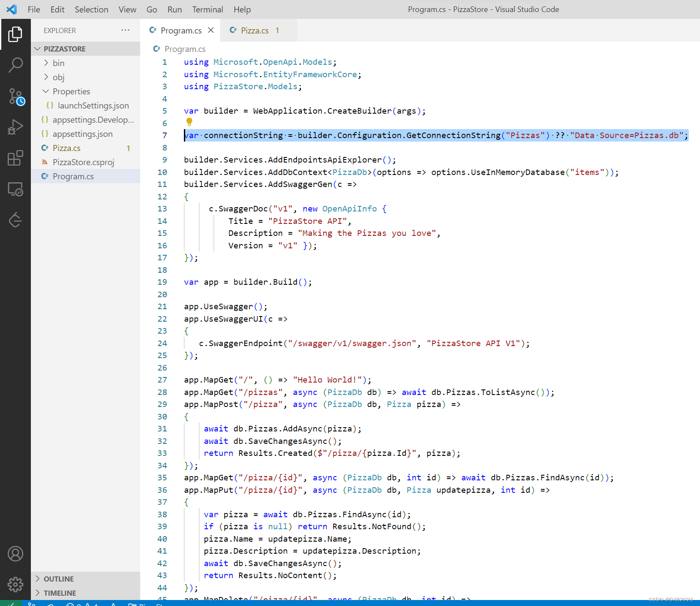Open the Source Control view
Screen dimensions: 700x606
tap(16, 97)
